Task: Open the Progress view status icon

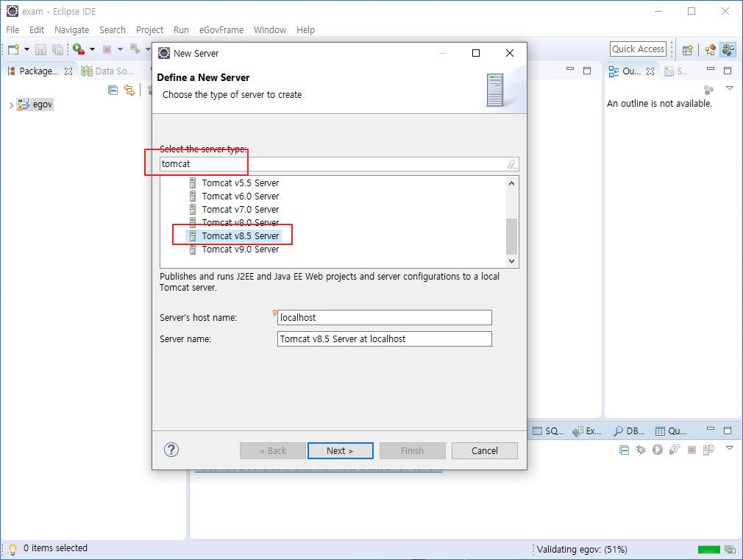Action: (x=730, y=550)
